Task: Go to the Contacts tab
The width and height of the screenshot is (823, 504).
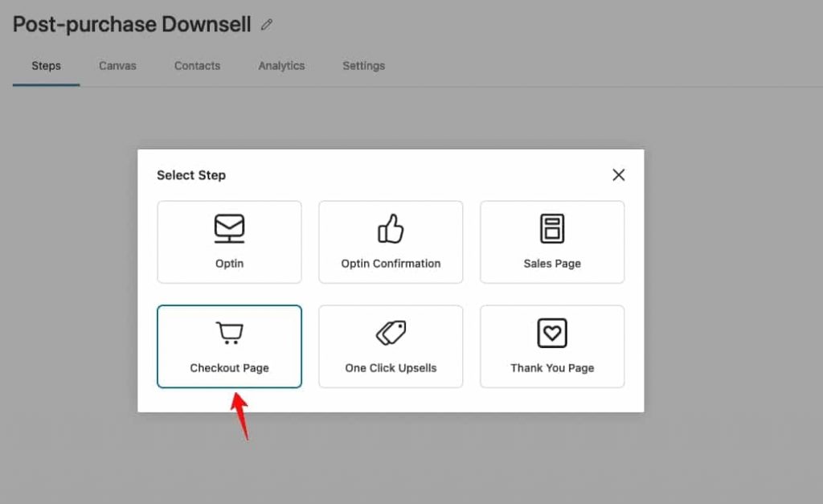Action: point(198,66)
